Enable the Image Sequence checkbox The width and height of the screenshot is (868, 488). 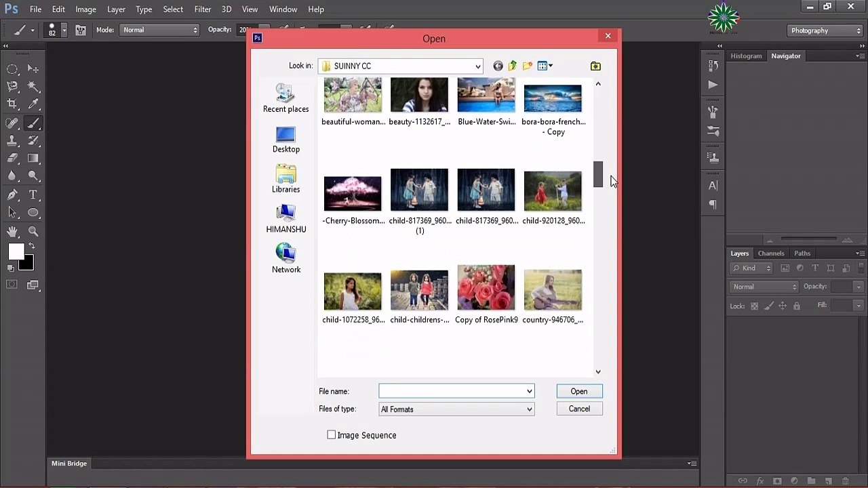(332, 435)
